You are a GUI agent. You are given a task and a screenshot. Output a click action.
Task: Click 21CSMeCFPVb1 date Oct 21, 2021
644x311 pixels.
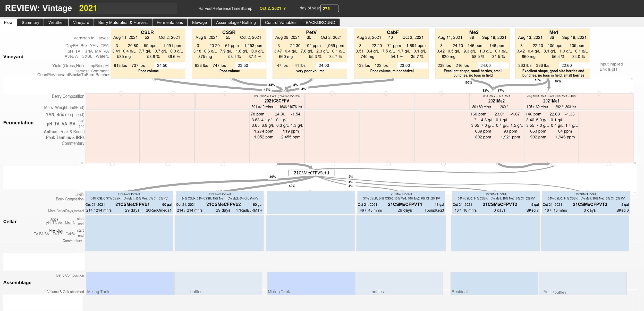click(x=95, y=205)
